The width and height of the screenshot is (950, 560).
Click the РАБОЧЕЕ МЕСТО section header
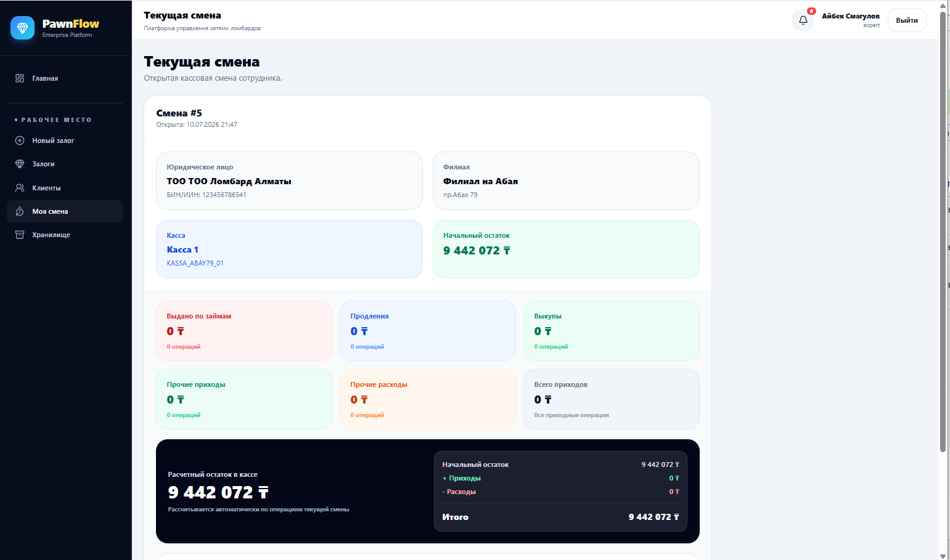[56, 120]
